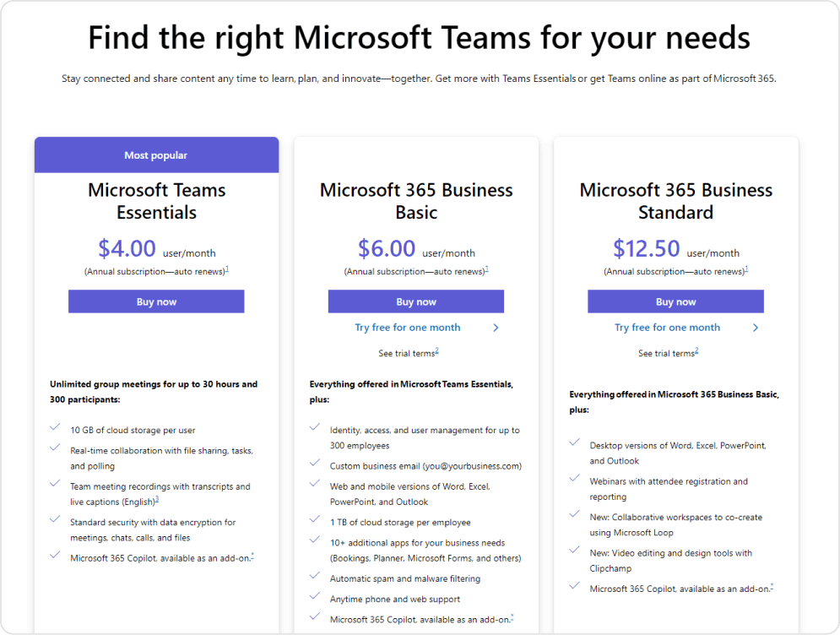Select the checkmark beside "Automatic spam and malware filtering"

(316, 578)
